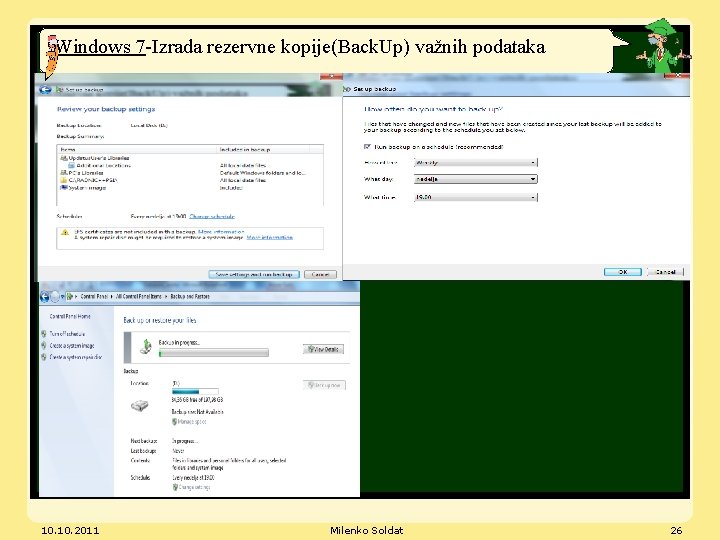Click the professor cartoon image on slide

tap(663, 46)
